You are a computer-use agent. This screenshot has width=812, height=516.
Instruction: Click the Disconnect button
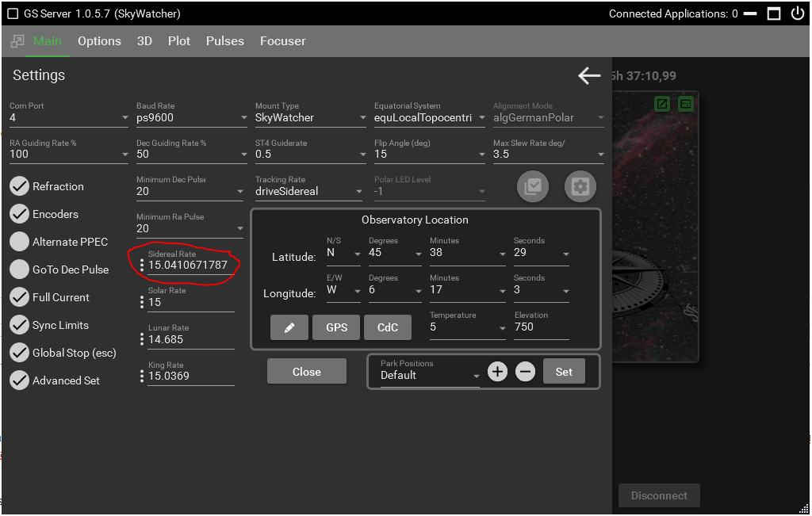tap(659, 496)
